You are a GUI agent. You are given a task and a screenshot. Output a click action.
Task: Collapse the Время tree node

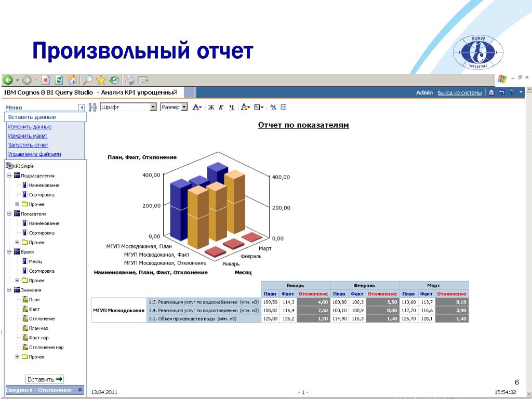(9, 252)
